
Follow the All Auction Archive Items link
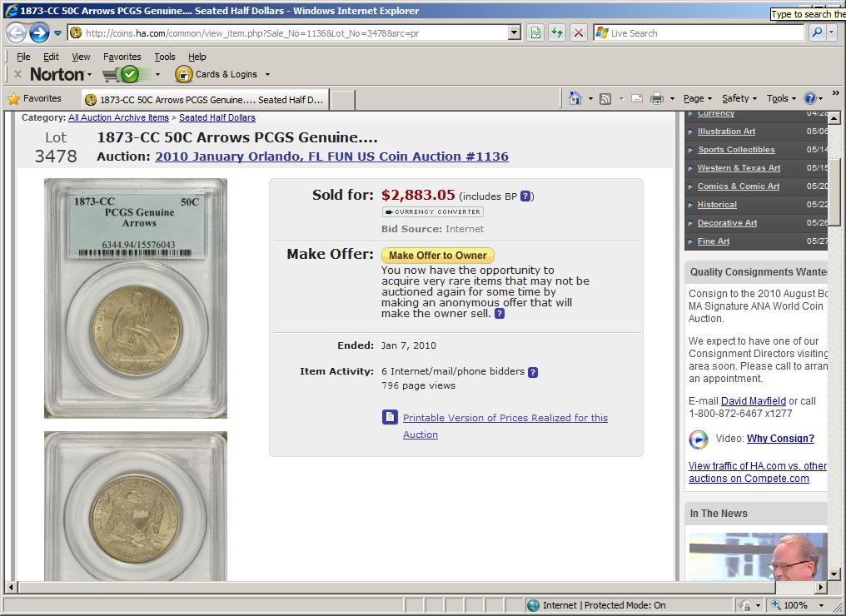119,117
